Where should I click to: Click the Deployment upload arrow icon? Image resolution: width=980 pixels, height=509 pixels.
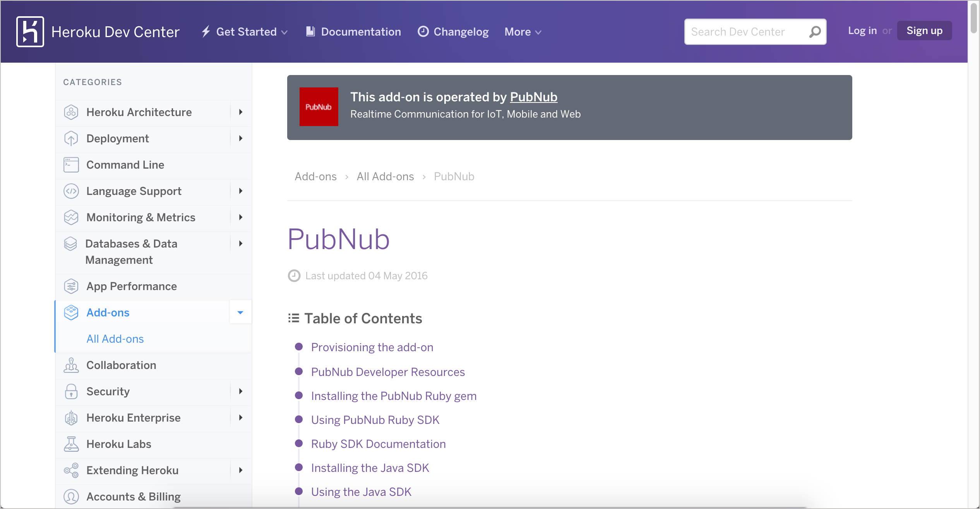click(71, 138)
